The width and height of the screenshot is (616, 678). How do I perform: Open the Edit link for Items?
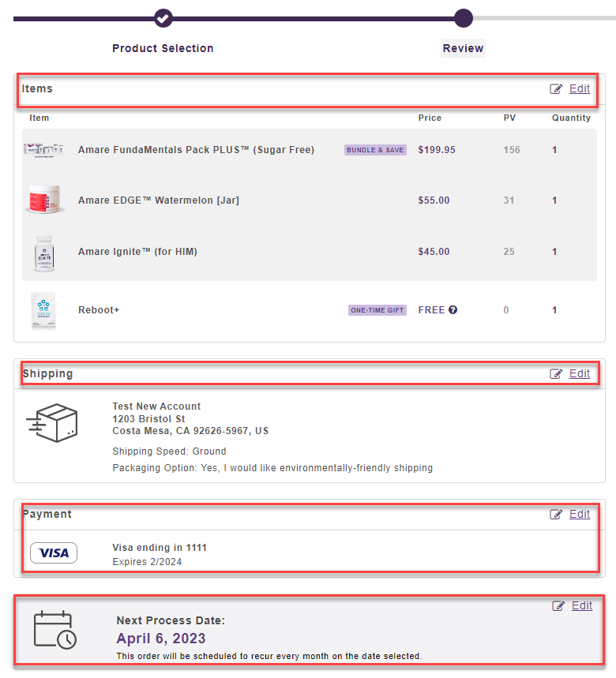tap(580, 88)
